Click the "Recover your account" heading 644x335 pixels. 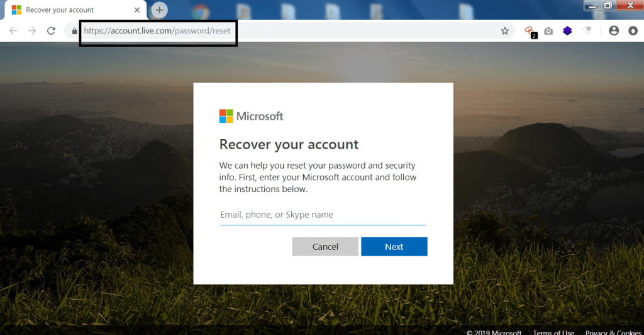pyautogui.click(x=289, y=145)
